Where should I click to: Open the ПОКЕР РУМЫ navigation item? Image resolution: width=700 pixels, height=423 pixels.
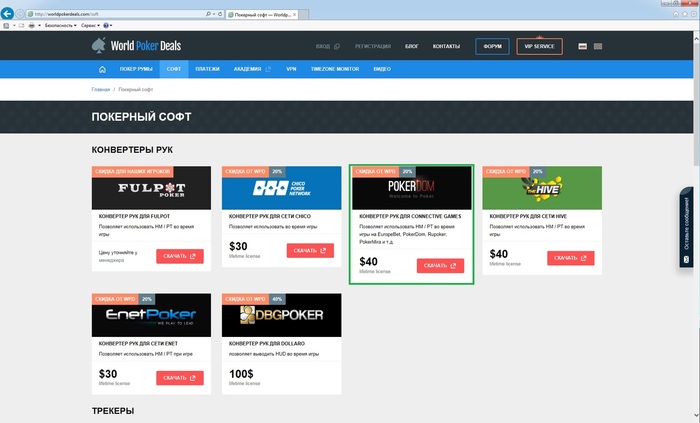click(x=136, y=69)
